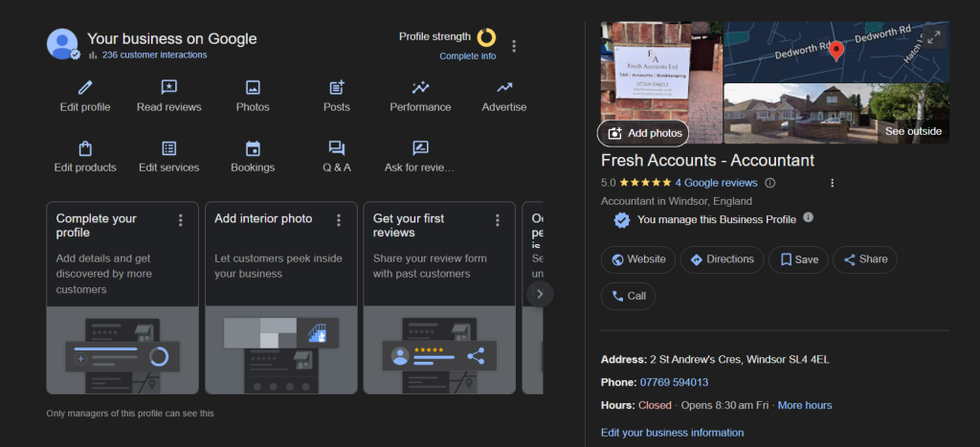Open Add interior photo card menu

(x=339, y=220)
